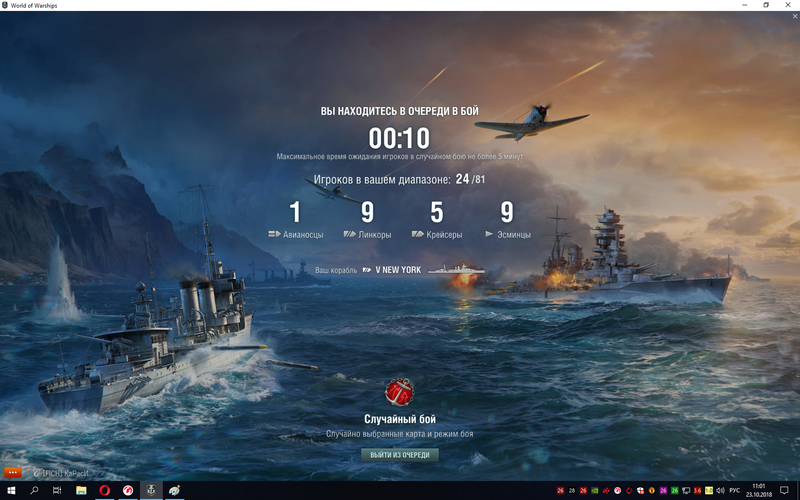Click the red diamond-shaped tray icon
The width and height of the screenshot is (800, 500).
click(x=629, y=490)
